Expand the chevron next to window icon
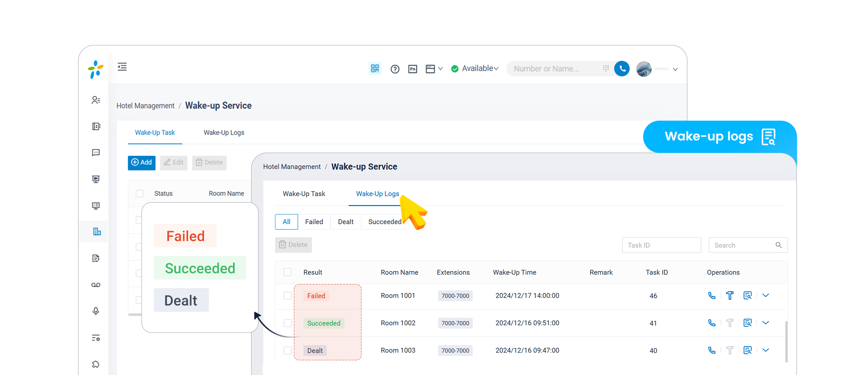This screenshot has height=375, width=868. coord(440,69)
